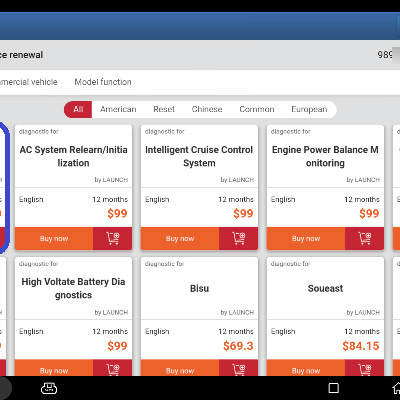400x400 pixels.
Task: Buy now Intelligent Cruise Control System
Action: (180, 238)
